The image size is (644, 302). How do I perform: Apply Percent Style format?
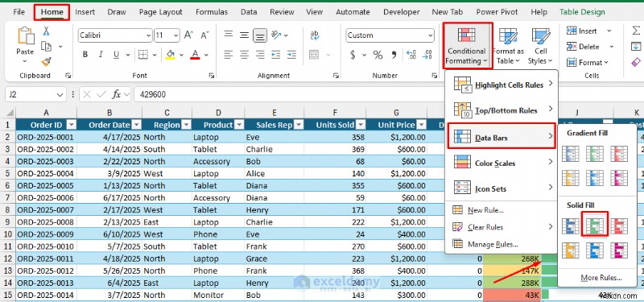378,55
